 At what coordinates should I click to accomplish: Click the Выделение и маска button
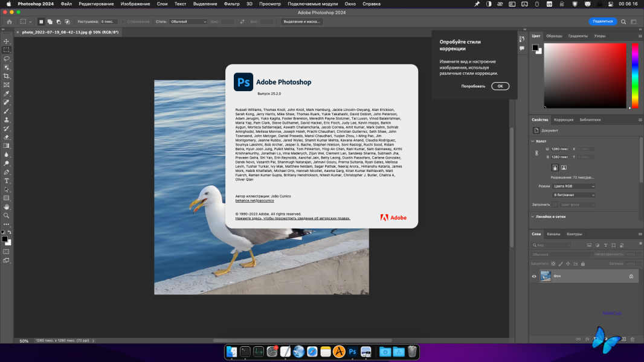tap(302, 22)
